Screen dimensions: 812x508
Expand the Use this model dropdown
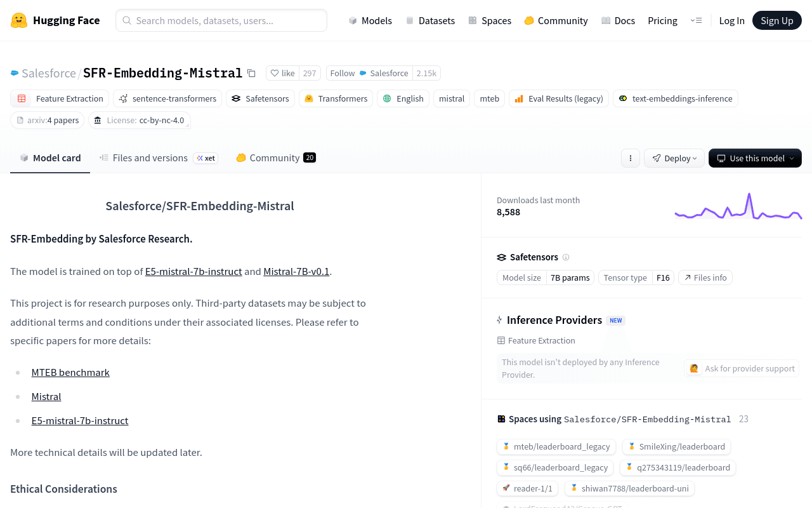[755, 158]
